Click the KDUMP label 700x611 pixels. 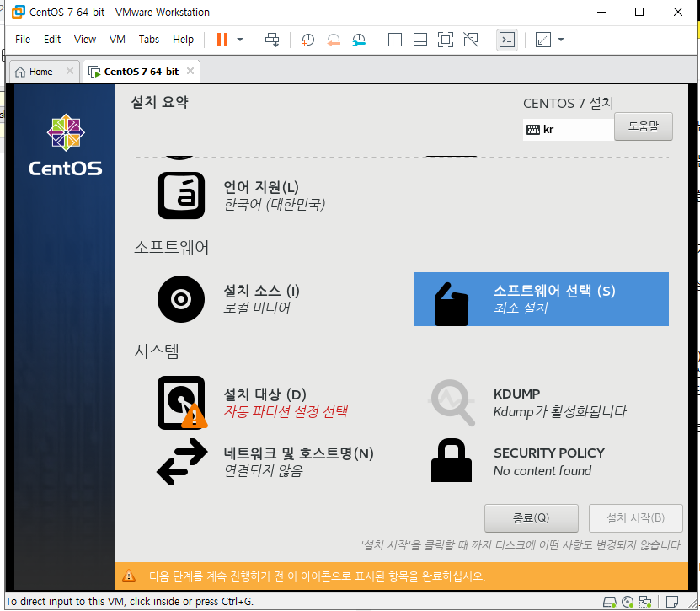pos(516,394)
